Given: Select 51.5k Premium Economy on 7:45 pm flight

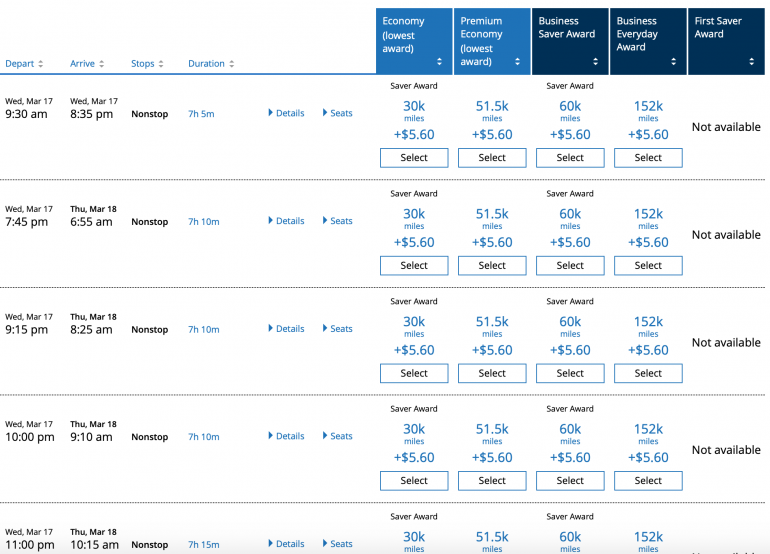Looking at the screenshot, I should (x=492, y=266).
